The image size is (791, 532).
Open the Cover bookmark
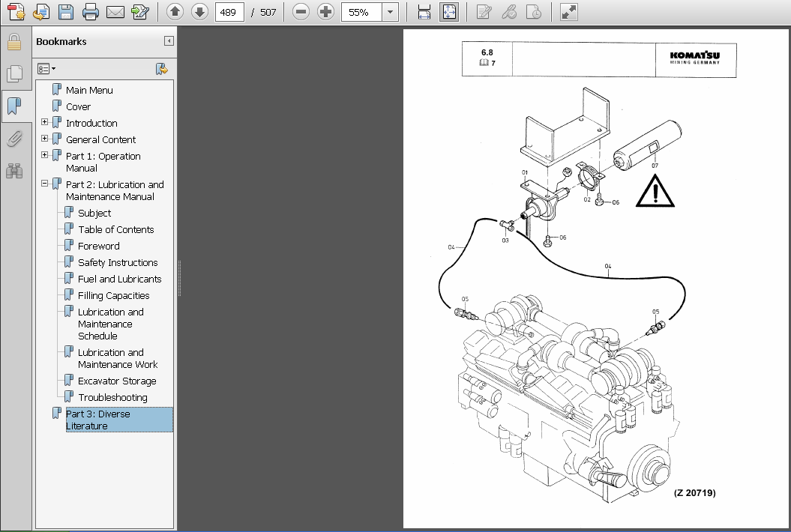[78, 107]
